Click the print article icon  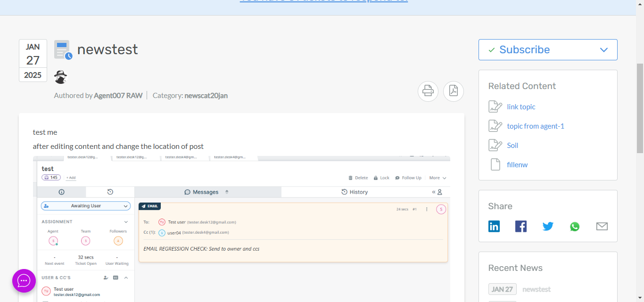(x=428, y=91)
